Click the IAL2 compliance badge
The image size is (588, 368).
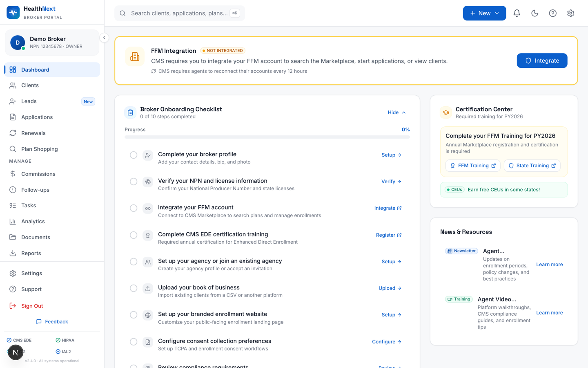[x=63, y=352]
